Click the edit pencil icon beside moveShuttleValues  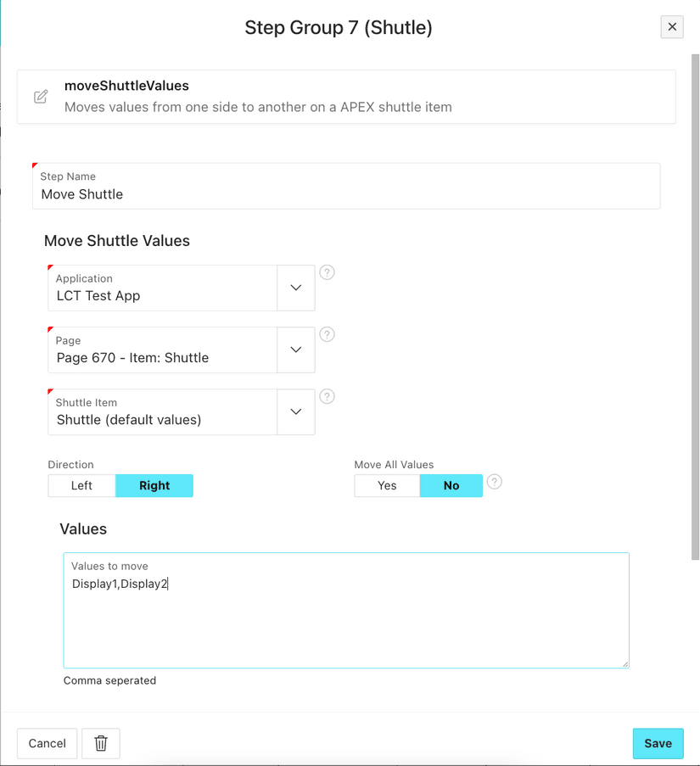coord(41,97)
